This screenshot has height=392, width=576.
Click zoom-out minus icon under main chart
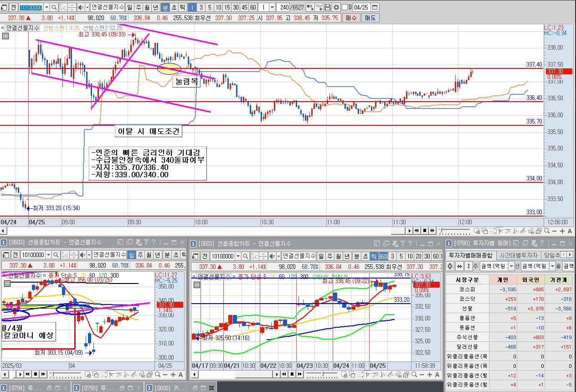554,231
